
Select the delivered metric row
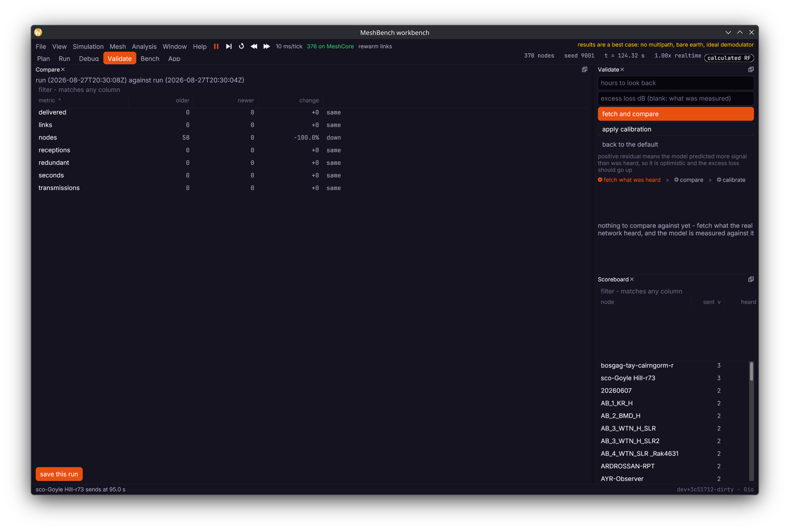tap(311, 112)
